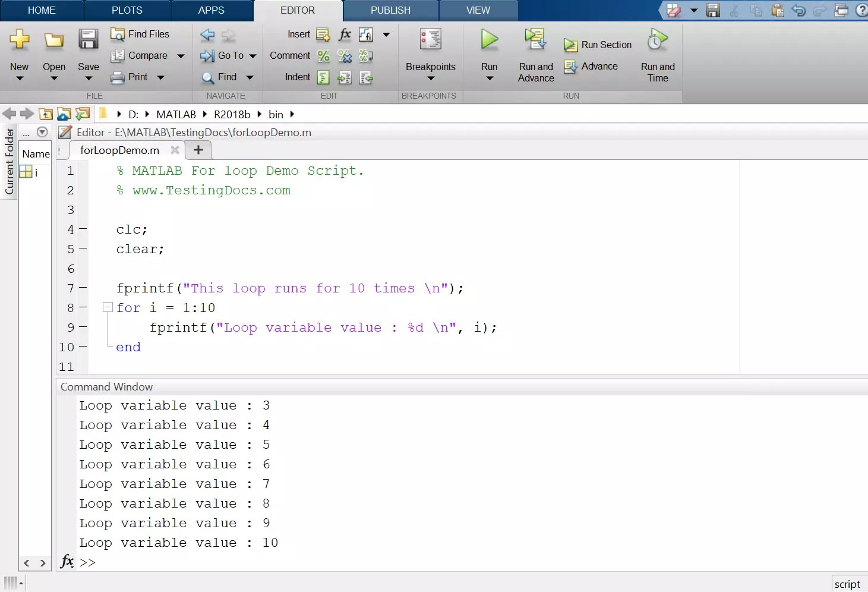Click Undo in the quick access toolbar
The image size is (868, 592).
(x=798, y=10)
